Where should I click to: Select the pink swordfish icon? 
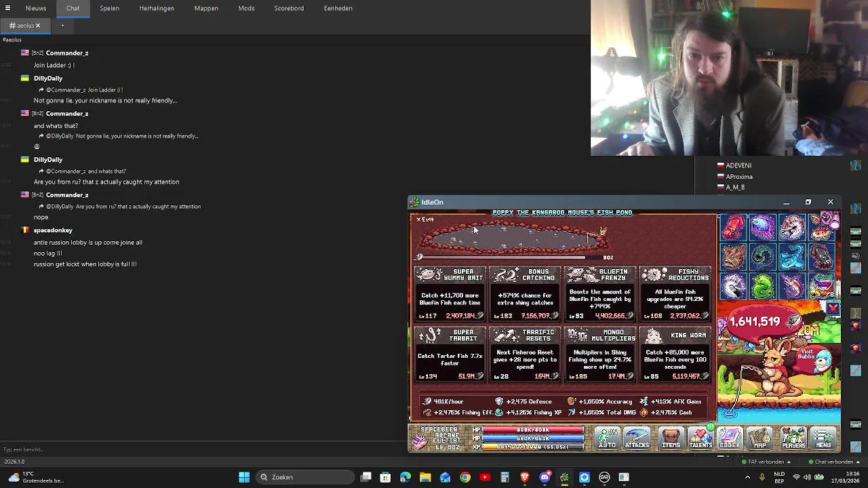[791, 287]
